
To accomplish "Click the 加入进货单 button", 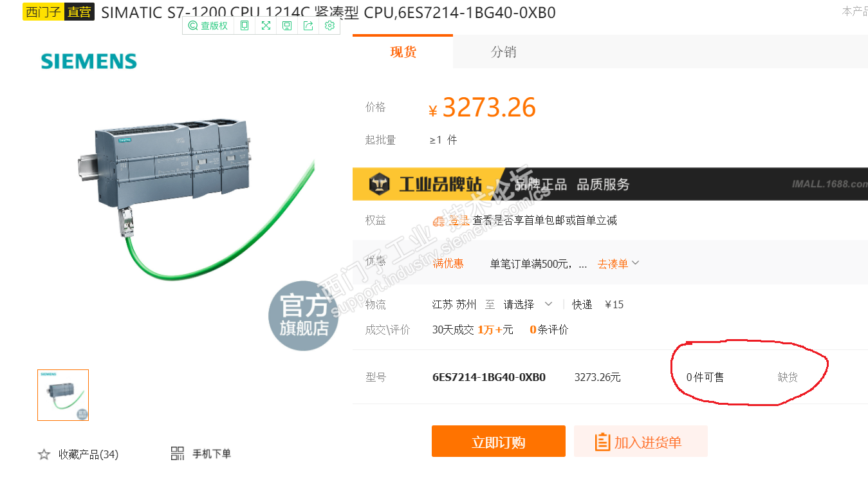I will tap(641, 441).
